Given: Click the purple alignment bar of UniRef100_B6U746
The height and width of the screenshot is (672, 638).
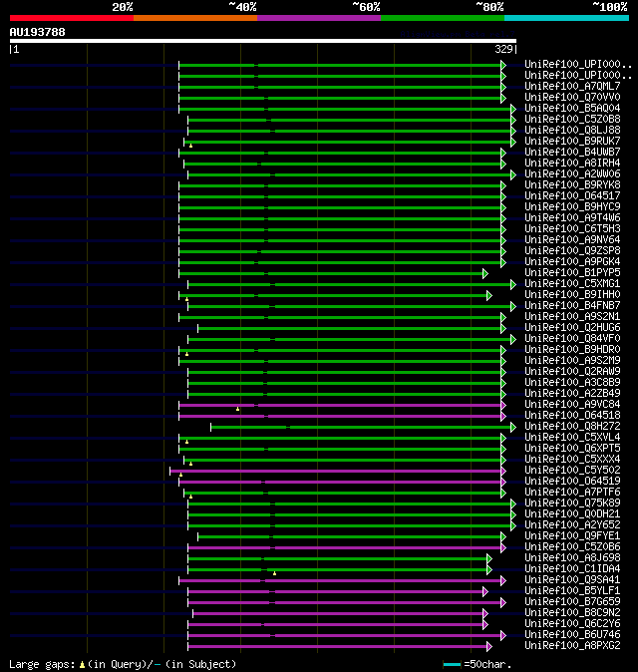Looking at the screenshot, I should (345, 635).
